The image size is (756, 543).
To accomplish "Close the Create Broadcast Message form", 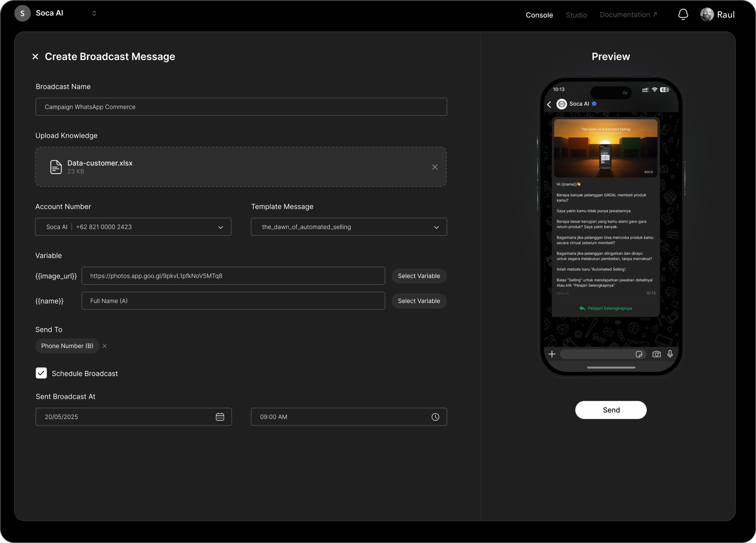I will (35, 57).
